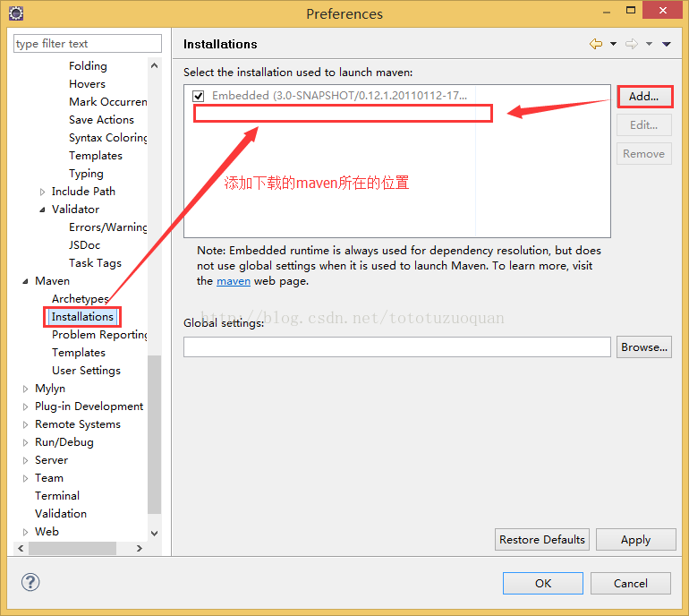
Task: Click the Edit... button
Action: point(643,124)
